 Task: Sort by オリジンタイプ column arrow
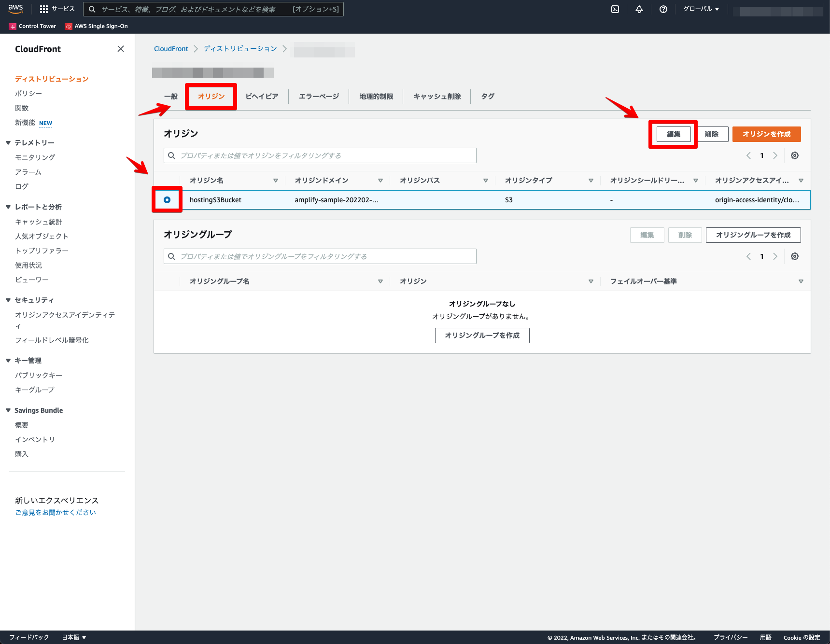(x=591, y=181)
